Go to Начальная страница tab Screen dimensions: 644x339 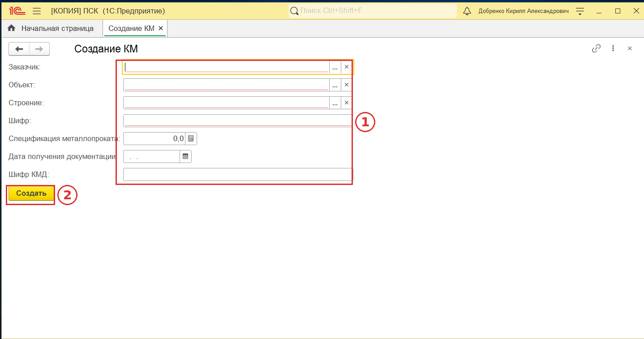coord(57,28)
